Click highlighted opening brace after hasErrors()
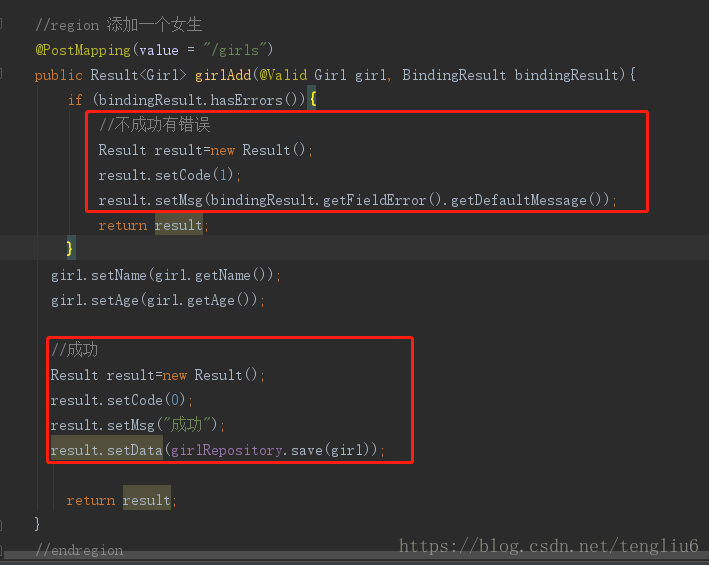The width and height of the screenshot is (710, 566). pos(312,98)
